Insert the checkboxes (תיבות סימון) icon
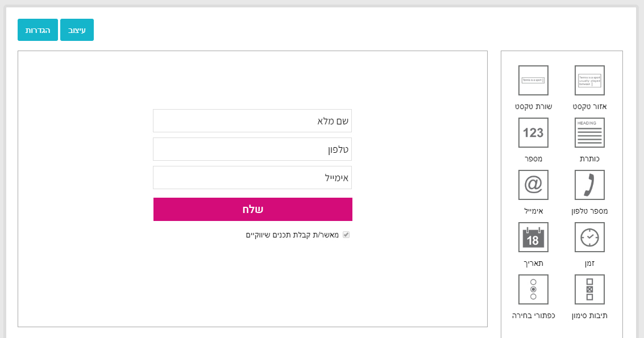This screenshot has height=338, width=644. click(x=589, y=289)
